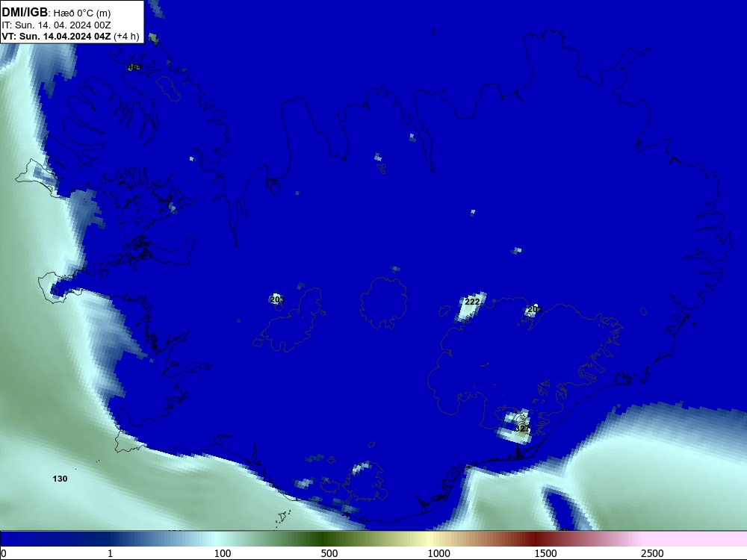Click the ocean value label 130
This screenshot has width=747, height=560.
click(60, 479)
